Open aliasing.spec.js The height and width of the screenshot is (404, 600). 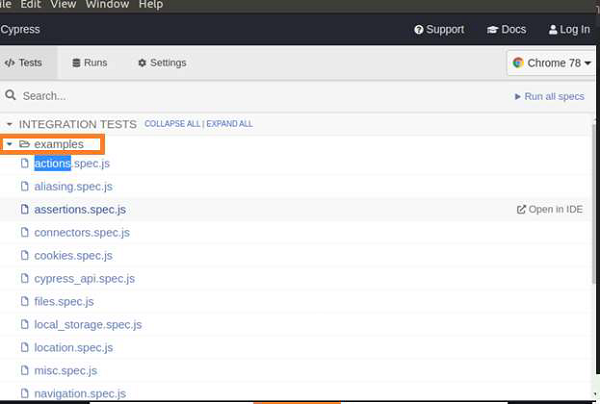73,187
